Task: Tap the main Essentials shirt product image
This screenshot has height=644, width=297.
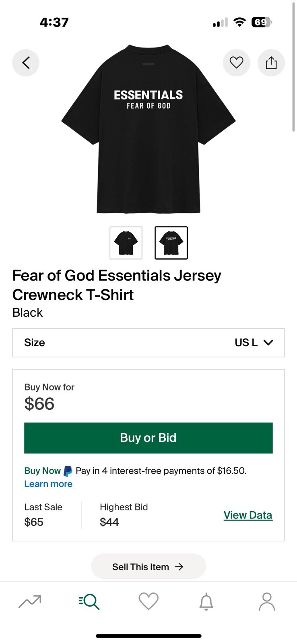Action: (148, 129)
